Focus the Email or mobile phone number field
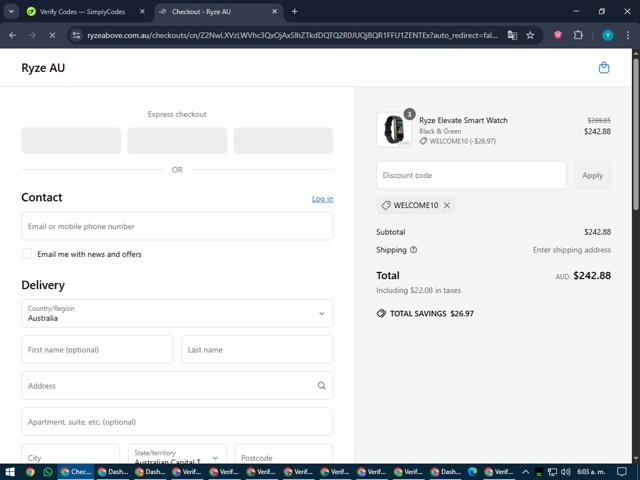The width and height of the screenshot is (640, 480). (x=177, y=226)
